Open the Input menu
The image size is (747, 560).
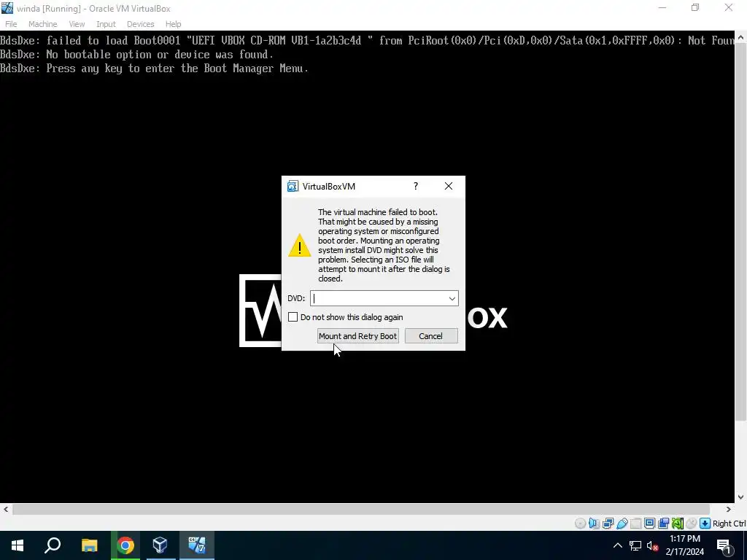click(106, 24)
